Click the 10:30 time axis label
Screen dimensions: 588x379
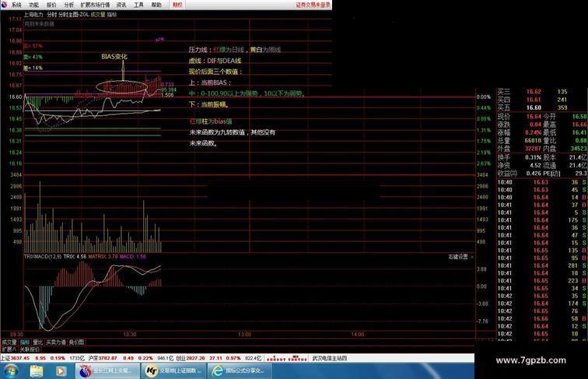click(130, 335)
